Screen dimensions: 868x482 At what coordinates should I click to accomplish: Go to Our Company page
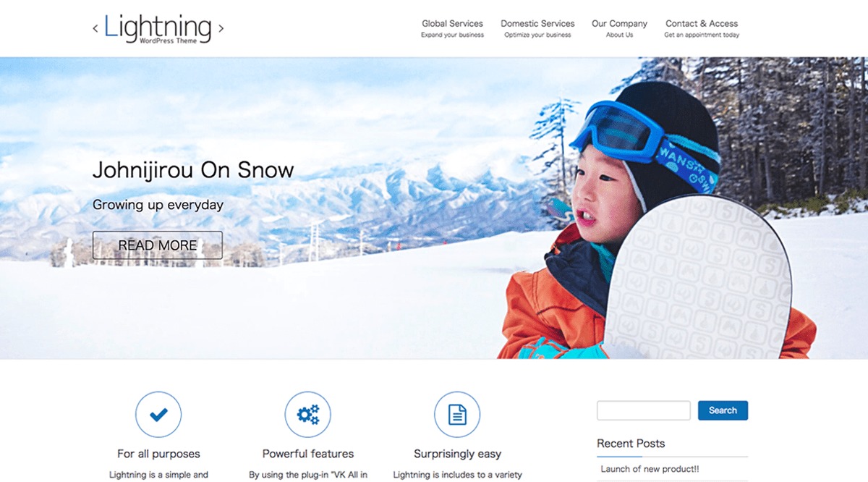pos(619,28)
